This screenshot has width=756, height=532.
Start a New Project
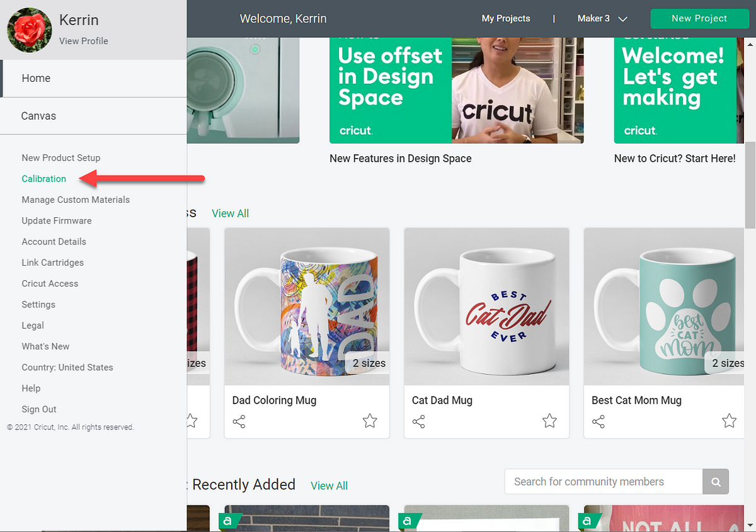(x=699, y=18)
